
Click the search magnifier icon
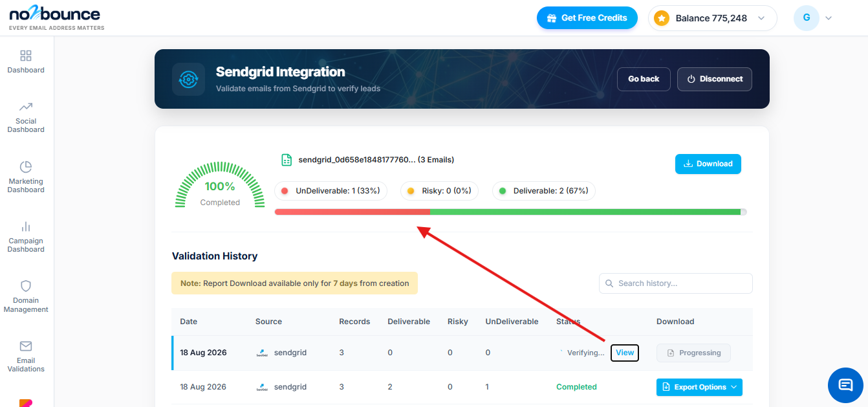(x=609, y=283)
